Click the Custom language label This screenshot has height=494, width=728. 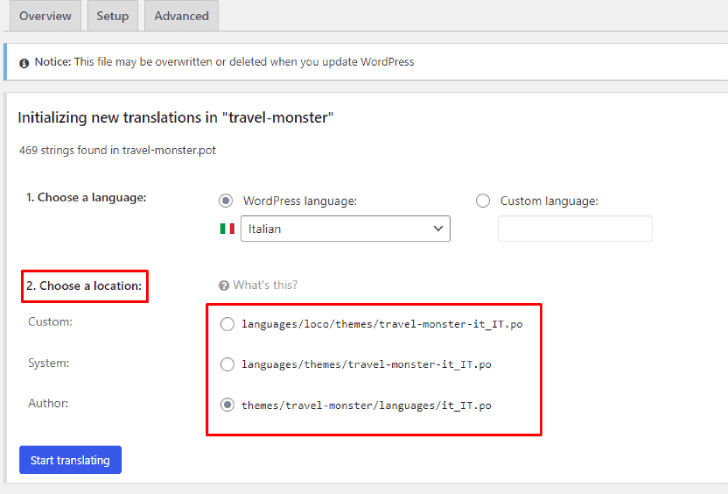pos(549,201)
